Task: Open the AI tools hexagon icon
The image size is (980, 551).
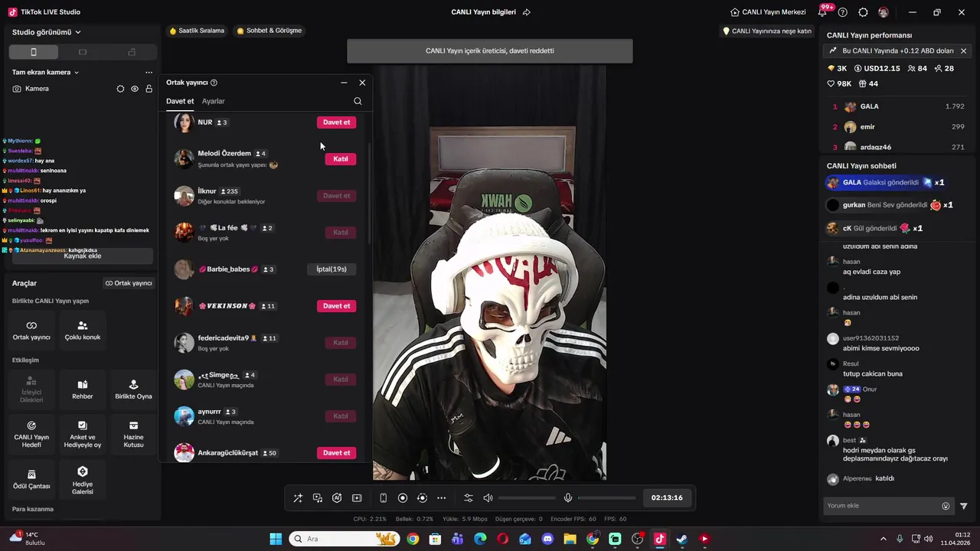Action: pos(337,498)
